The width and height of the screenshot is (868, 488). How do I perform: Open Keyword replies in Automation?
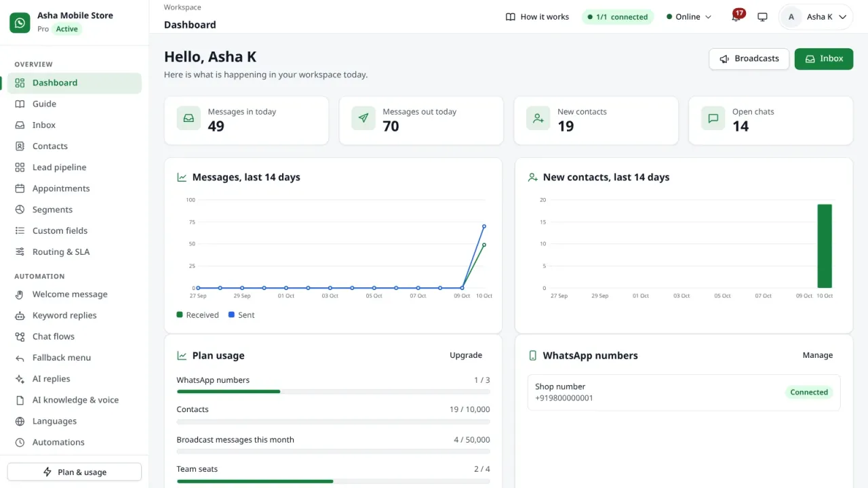75,315
